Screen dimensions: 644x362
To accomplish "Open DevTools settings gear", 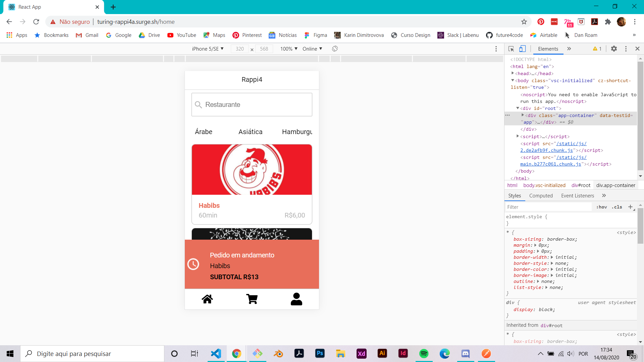I will 614,49.
